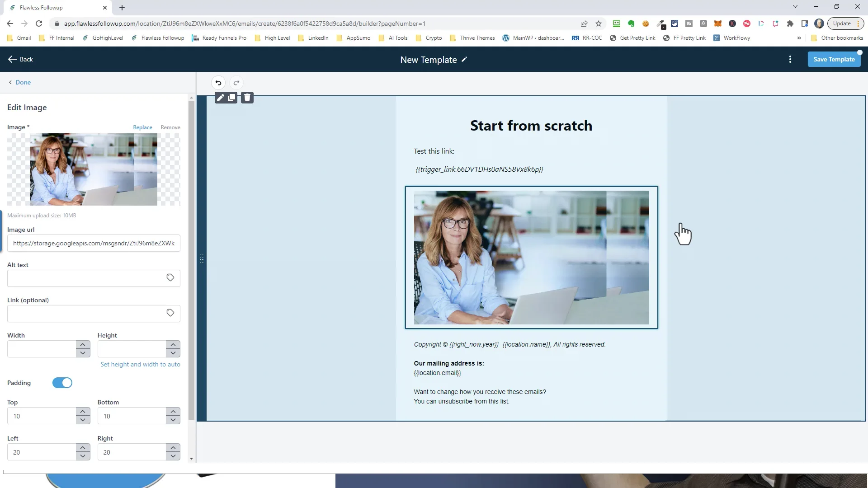This screenshot has width=868, height=488.
Task: Decrease the Bottom padding value
Action: click(x=173, y=420)
